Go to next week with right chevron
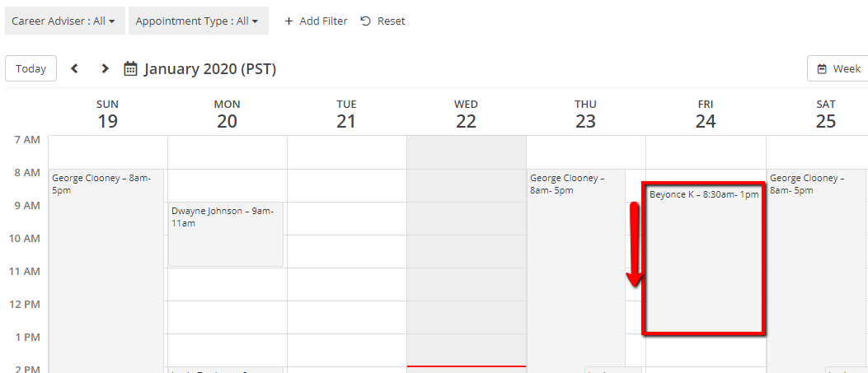Screen dimensions: 868x373 click(x=105, y=68)
